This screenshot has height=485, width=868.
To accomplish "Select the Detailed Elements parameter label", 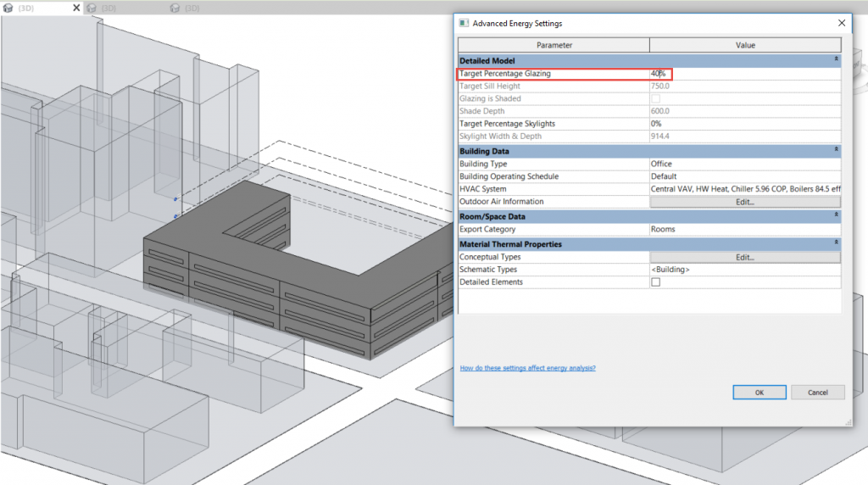I will click(x=491, y=282).
